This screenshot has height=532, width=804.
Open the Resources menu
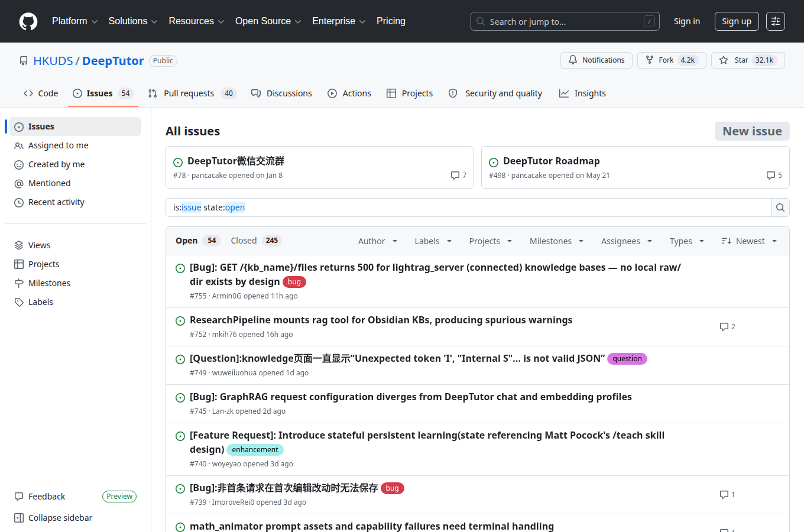click(x=196, y=21)
